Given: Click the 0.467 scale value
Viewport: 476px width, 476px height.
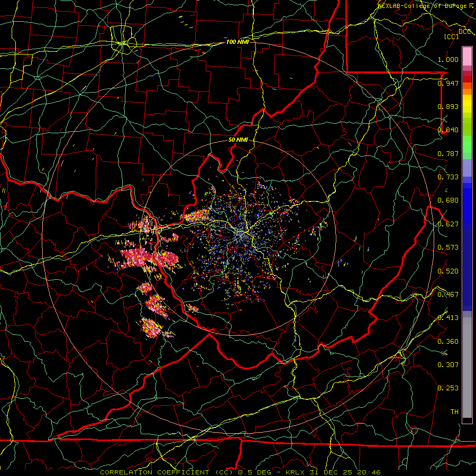Looking at the screenshot, I should pyautogui.click(x=448, y=295).
